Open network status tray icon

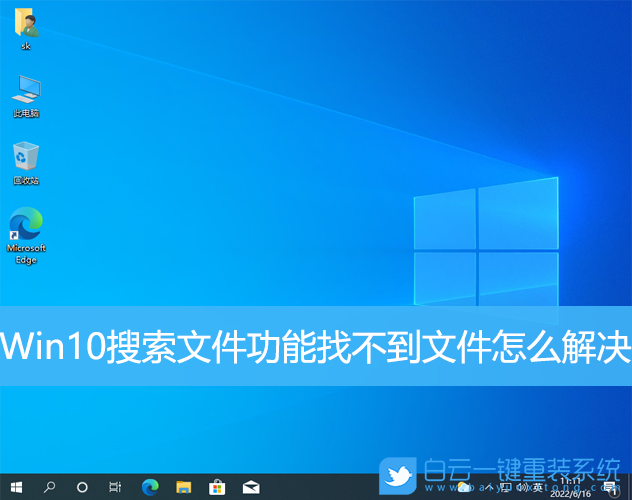[x=505, y=488]
